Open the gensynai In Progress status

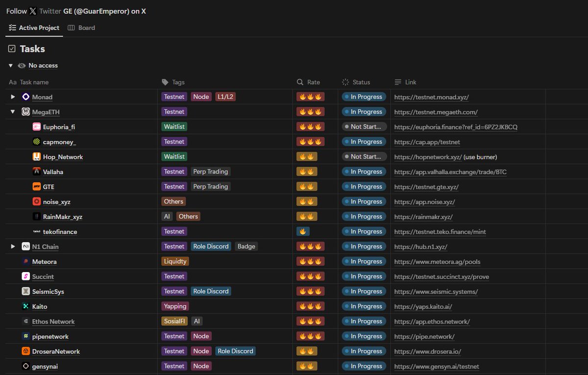click(364, 366)
